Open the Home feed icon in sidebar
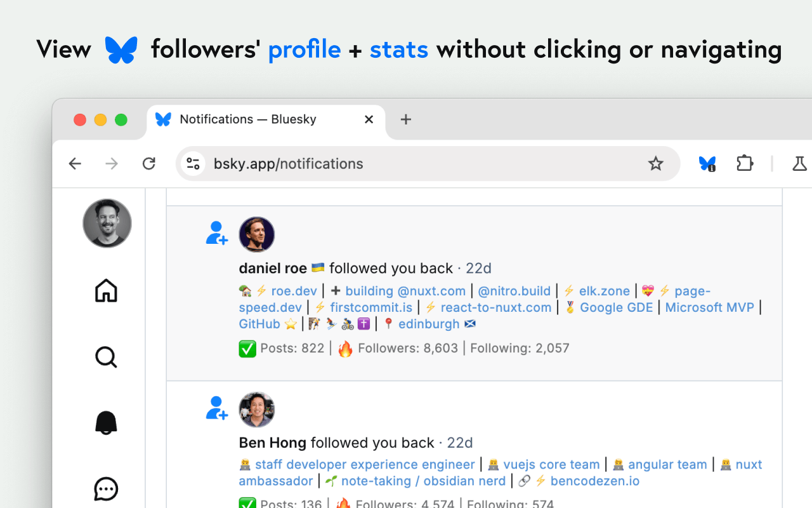812x508 pixels. [106, 291]
